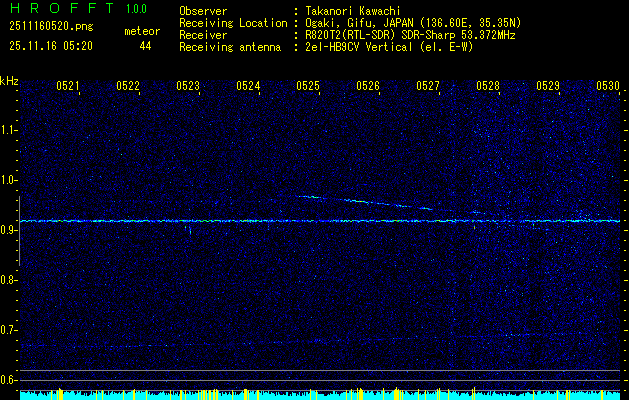Select the 0525 time label

pos(308,85)
